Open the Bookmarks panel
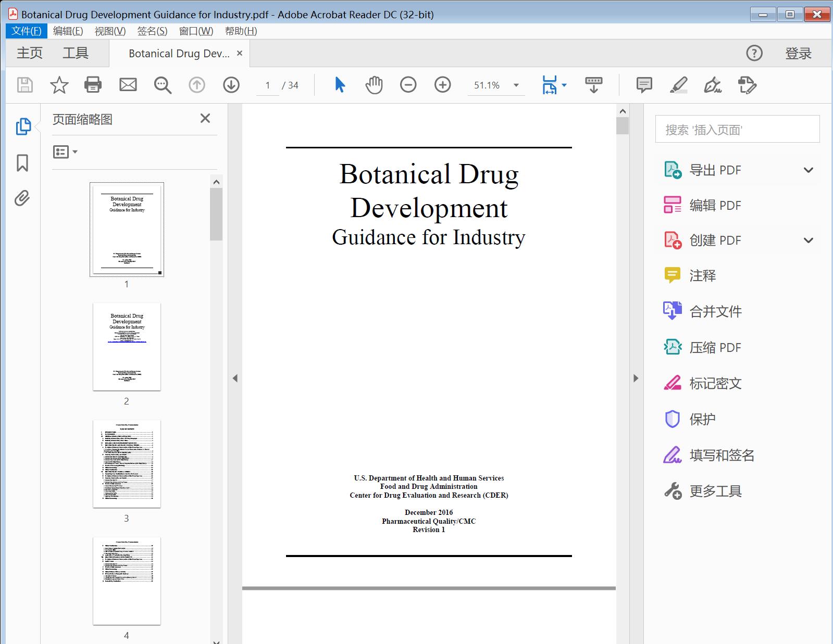 pyautogui.click(x=22, y=162)
